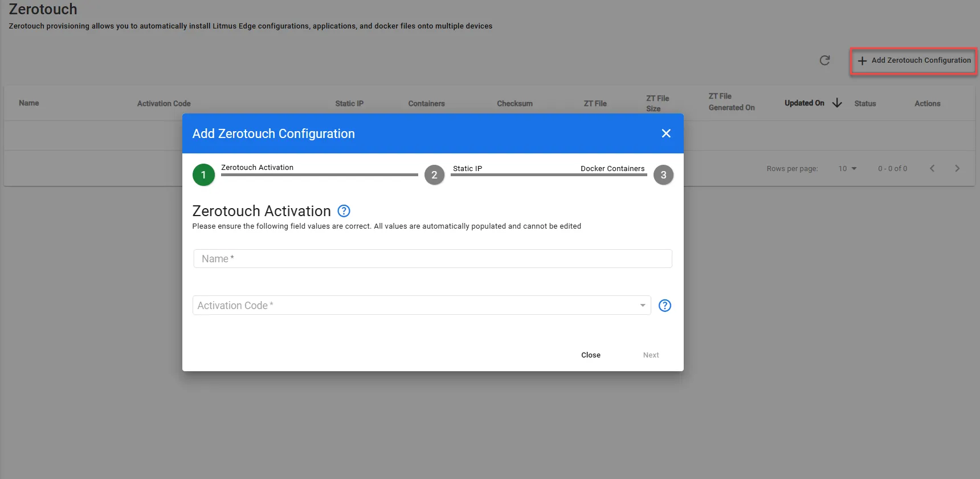This screenshot has width=980, height=479.
Task: Click the Status column header
Action: (865, 104)
